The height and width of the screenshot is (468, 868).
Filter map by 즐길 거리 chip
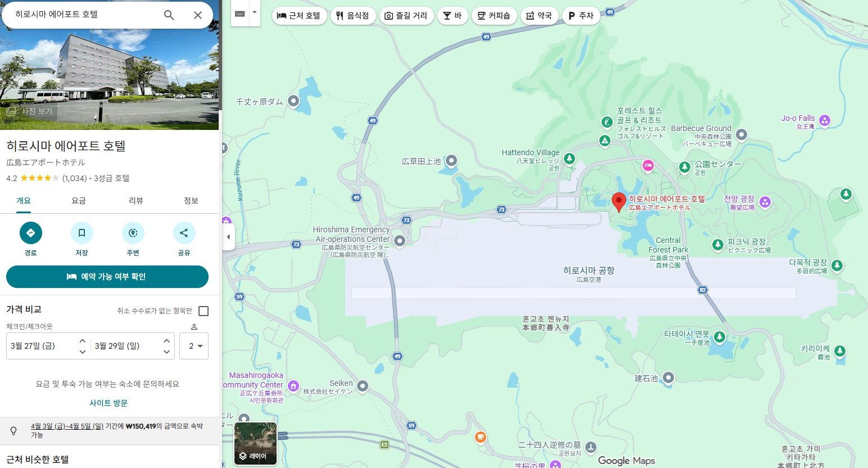point(406,16)
